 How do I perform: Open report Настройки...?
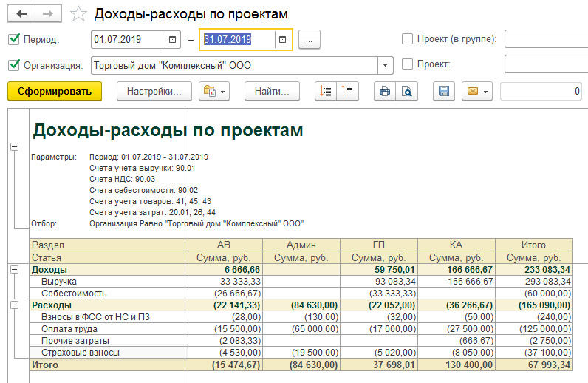[x=154, y=91]
